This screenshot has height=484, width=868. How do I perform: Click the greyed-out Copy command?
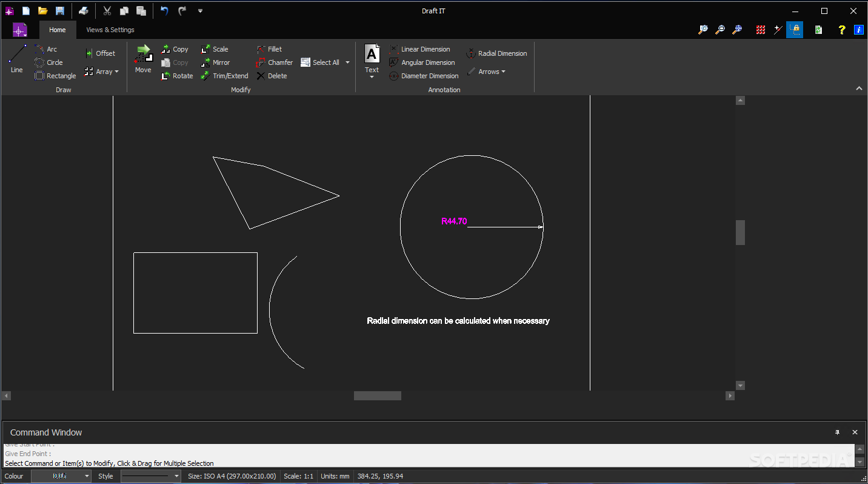(175, 62)
